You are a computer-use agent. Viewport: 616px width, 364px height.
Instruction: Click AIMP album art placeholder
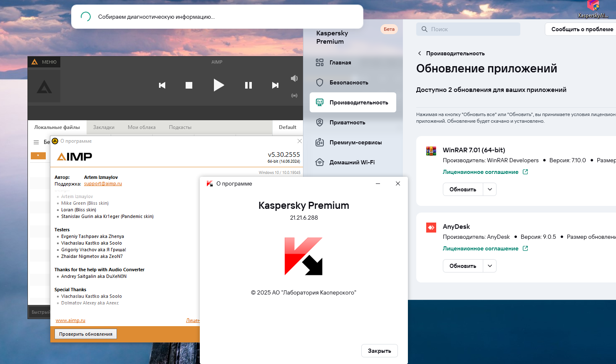[x=44, y=87]
